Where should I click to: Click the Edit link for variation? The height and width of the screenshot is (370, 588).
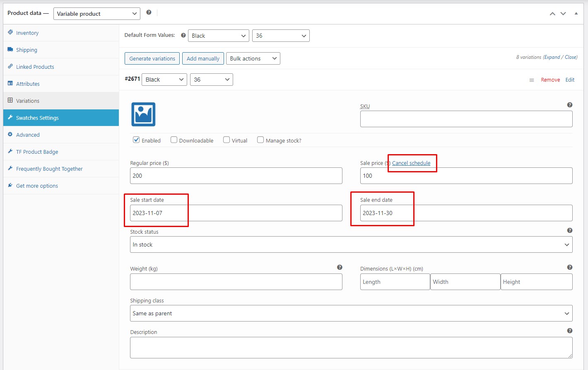click(570, 80)
